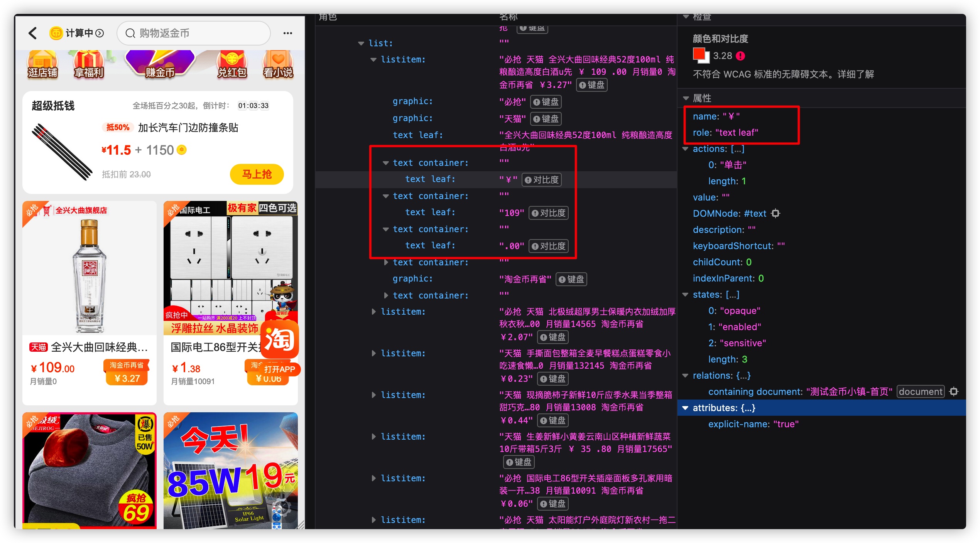980x543 pixels.
Task: Collapse the list: tree node
Action: pyautogui.click(x=361, y=43)
